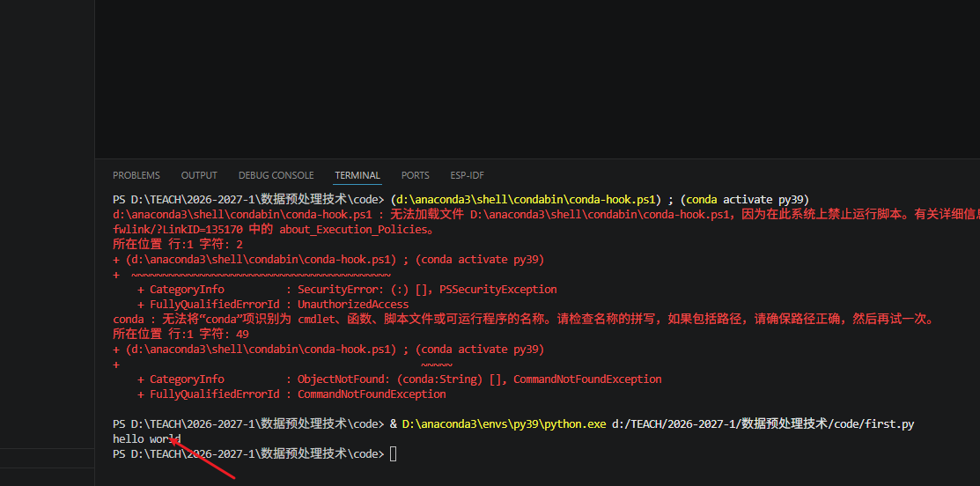The image size is (980, 486).
Task: Click the python.exe path in the command
Action: 505,424
